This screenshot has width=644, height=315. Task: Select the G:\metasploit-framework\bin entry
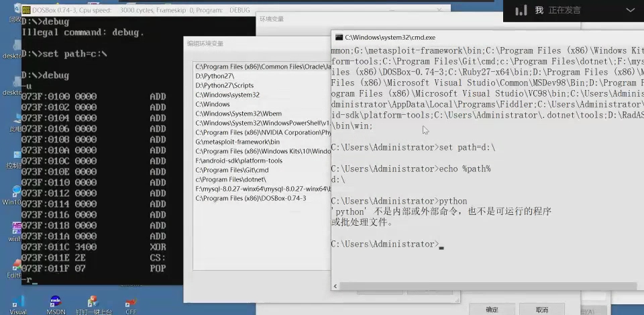[x=237, y=142]
